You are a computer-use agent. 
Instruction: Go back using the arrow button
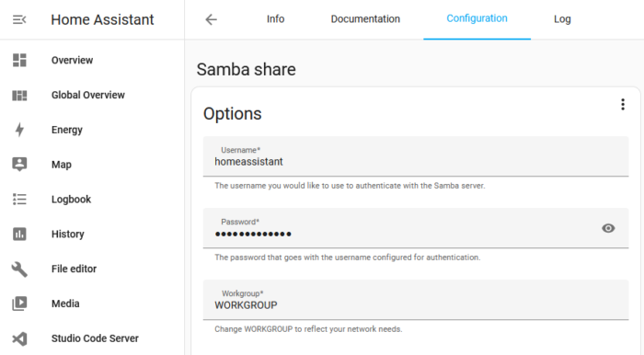click(x=211, y=19)
